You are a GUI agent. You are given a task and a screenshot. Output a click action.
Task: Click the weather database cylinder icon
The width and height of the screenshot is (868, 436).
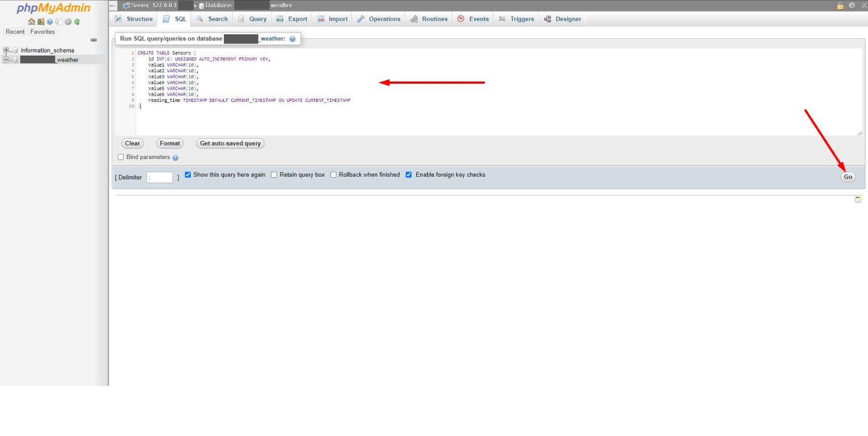[x=16, y=60]
